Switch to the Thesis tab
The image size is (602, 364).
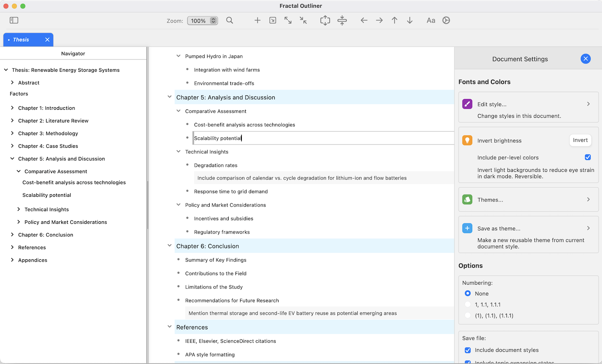tap(21, 39)
